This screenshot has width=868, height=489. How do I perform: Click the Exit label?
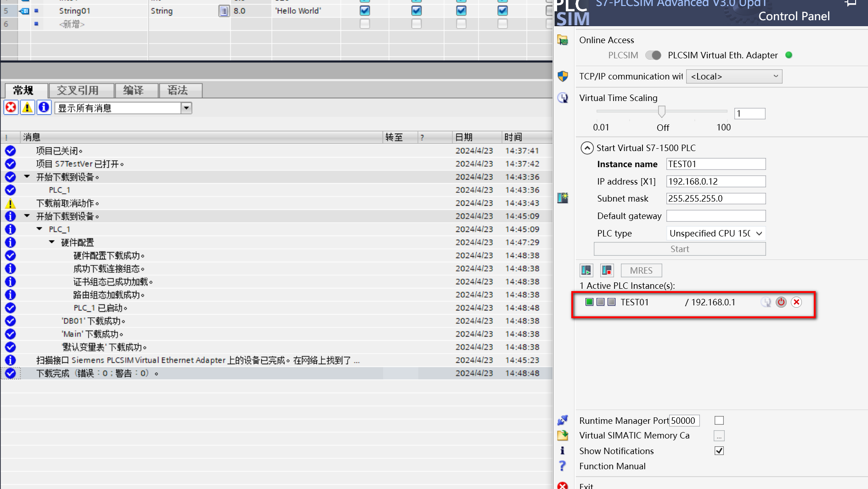click(586, 486)
